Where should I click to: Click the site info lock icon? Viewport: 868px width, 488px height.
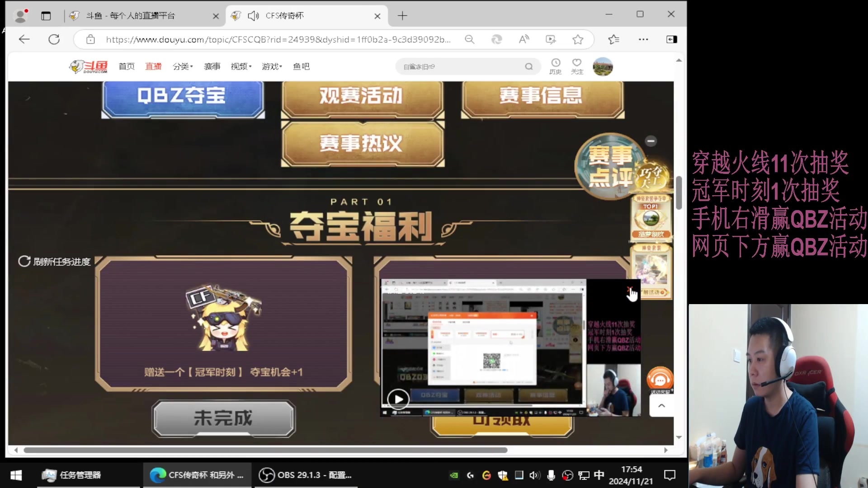(x=90, y=39)
